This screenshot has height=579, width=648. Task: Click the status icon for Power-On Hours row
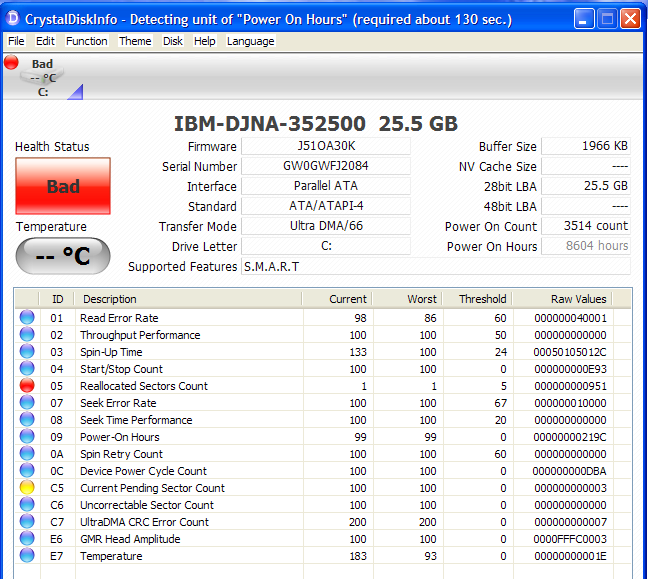[27, 436]
